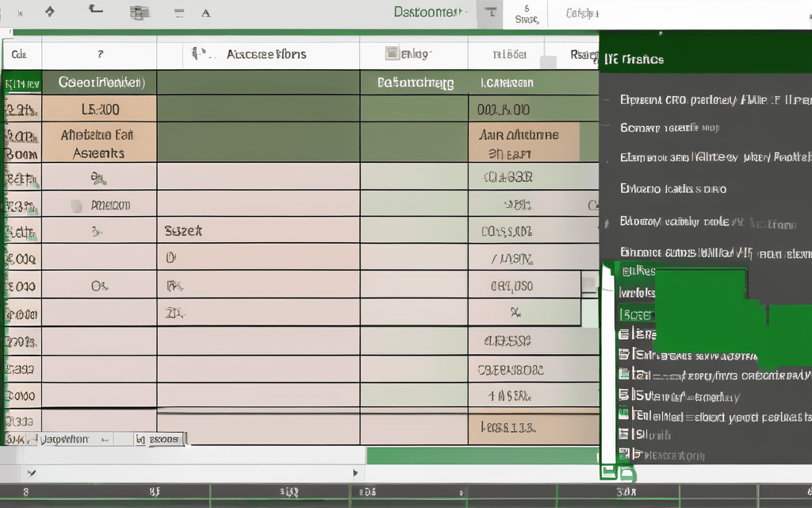
Task: Toggle the checkbox beside the 'Stuta' list item
Action: pos(624,394)
